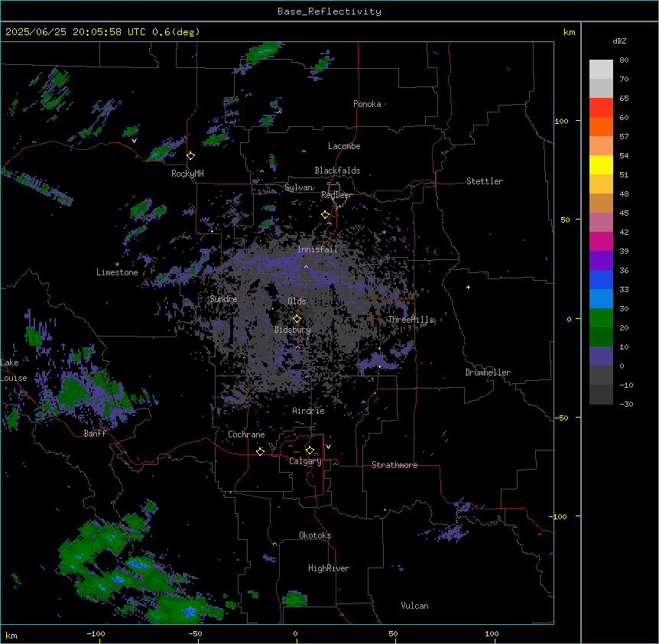Click the yellow diamond marker below RedDeer
The width and height of the screenshot is (659, 644).
326,215
